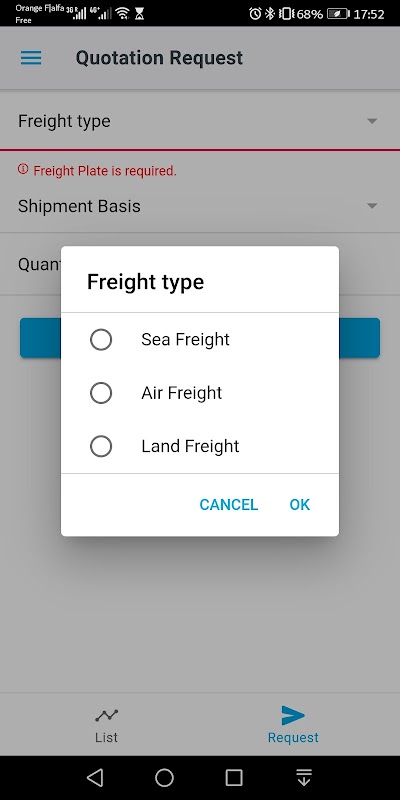Switch to the List tab

tap(107, 724)
